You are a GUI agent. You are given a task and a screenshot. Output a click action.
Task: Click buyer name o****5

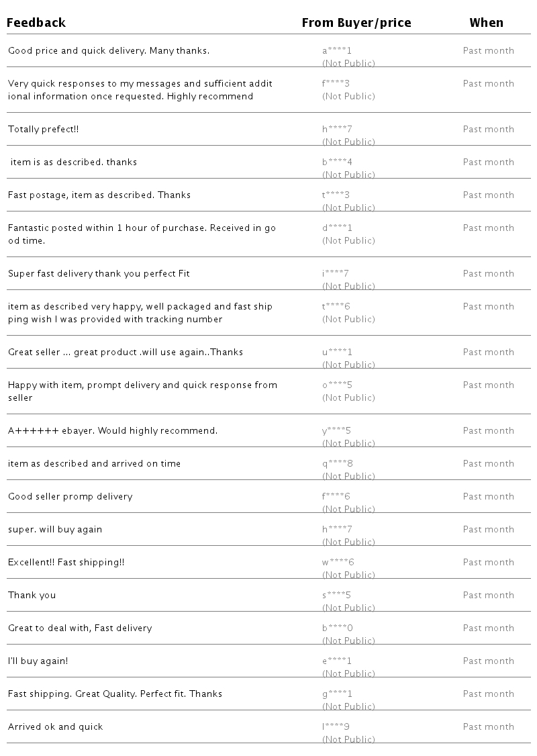(337, 385)
